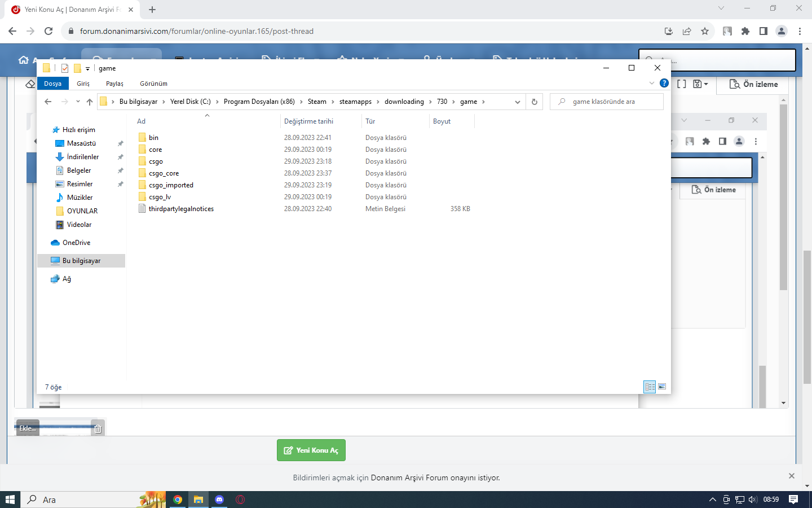The image size is (812, 508).
Task: Click the Explorer help icon
Action: pos(664,83)
